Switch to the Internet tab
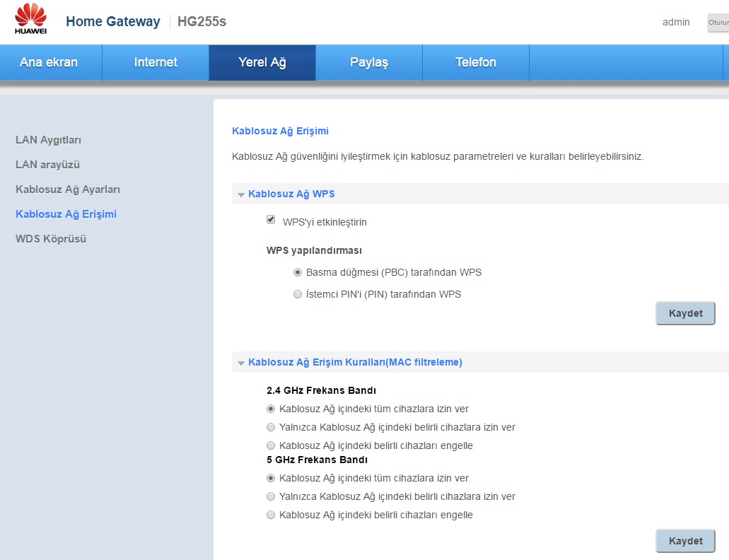The width and height of the screenshot is (729, 560). point(156,62)
